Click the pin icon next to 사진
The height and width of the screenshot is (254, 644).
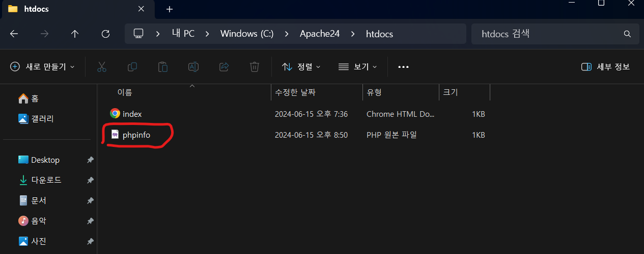pyautogui.click(x=90, y=241)
